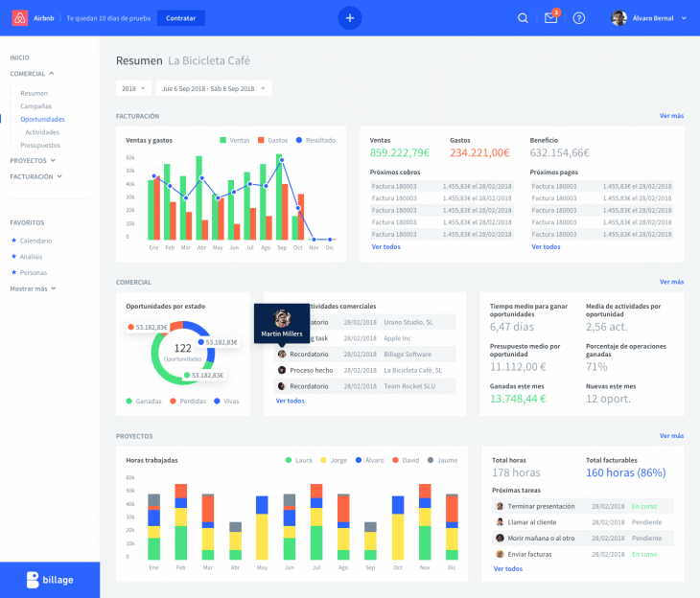Toggle Álvaro legend in hours chart

(x=369, y=460)
